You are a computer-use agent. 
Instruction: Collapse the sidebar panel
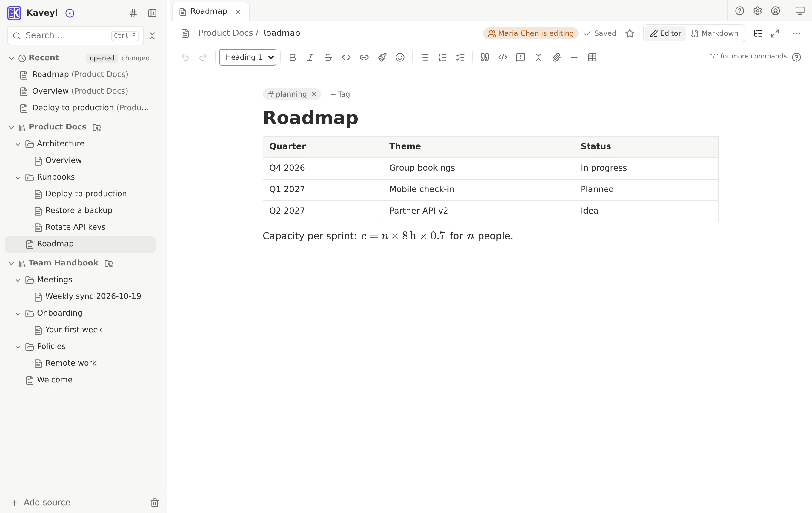coord(152,13)
